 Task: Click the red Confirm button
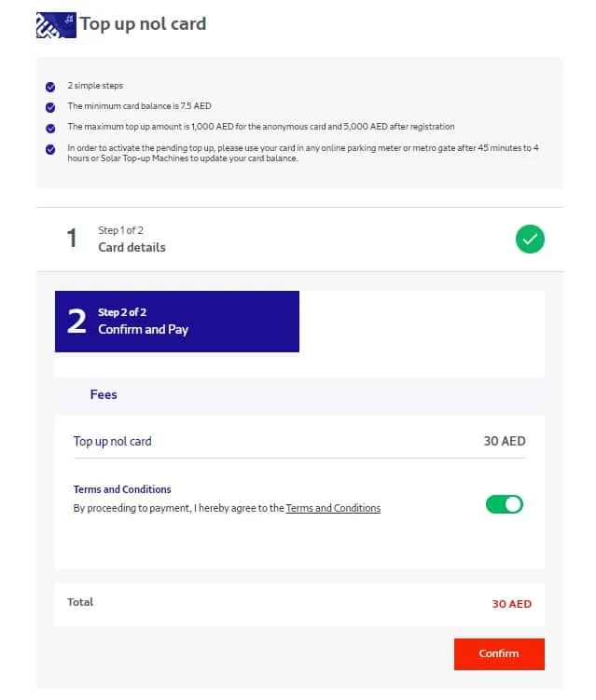pos(499,654)
